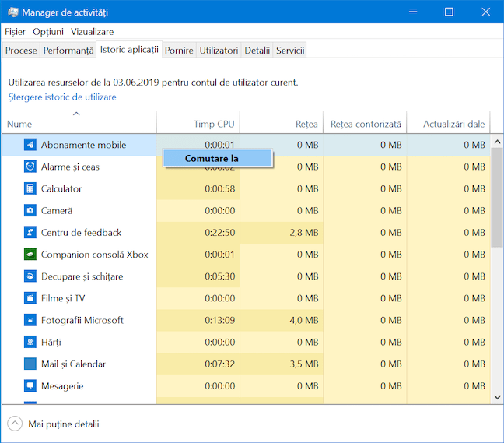
Task: Click the Abonamente mobile app icon
Action: (30, 145)
